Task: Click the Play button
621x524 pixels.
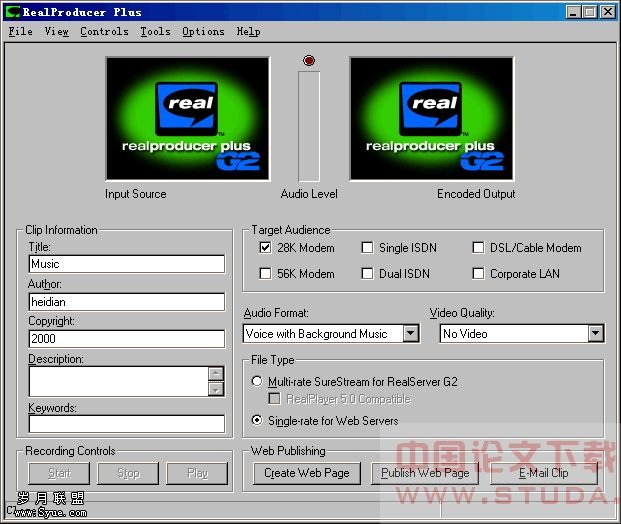Action: click(x=197, y=473)
